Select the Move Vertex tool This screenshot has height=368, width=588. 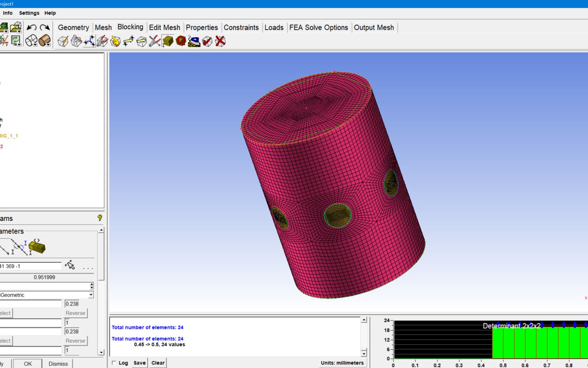coord(129,41)
